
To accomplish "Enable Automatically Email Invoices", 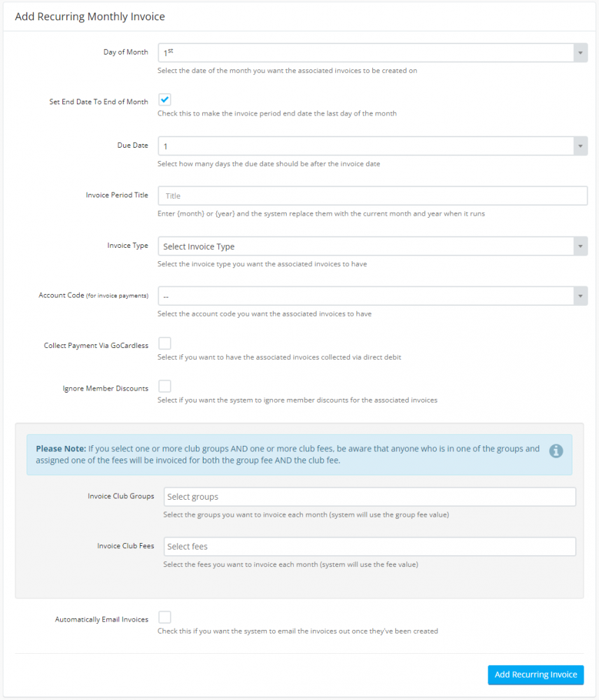I will tap(164, 617).
